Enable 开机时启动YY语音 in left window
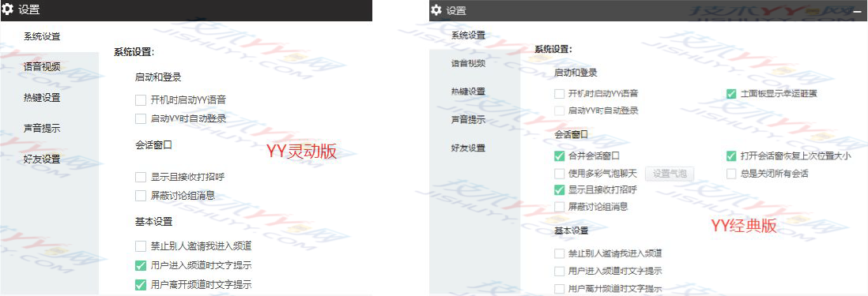The width and height of the screenshot is (868, 296). tap(141, 100)
